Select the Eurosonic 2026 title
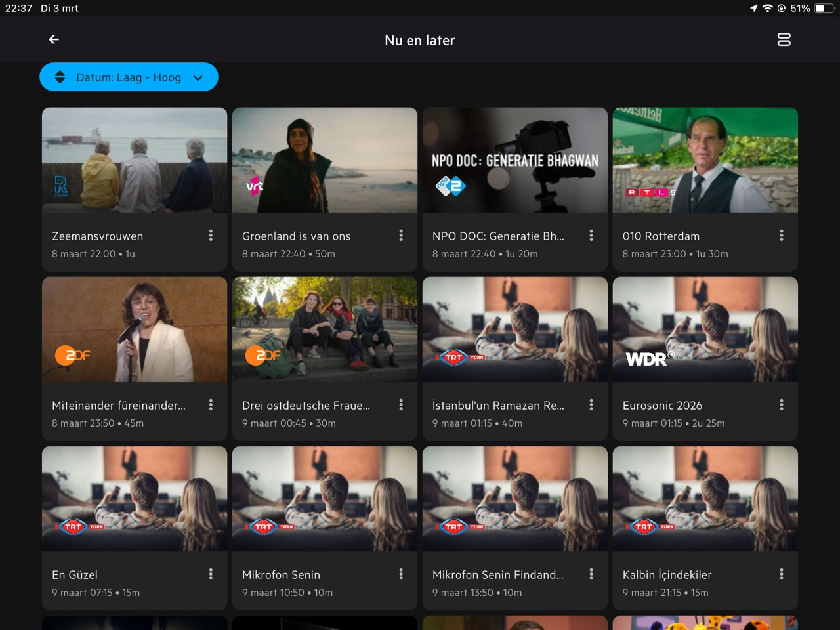Image resolution: width=840 pixels, height=630 pixels. pyautogui.click(x=663, y=406)
